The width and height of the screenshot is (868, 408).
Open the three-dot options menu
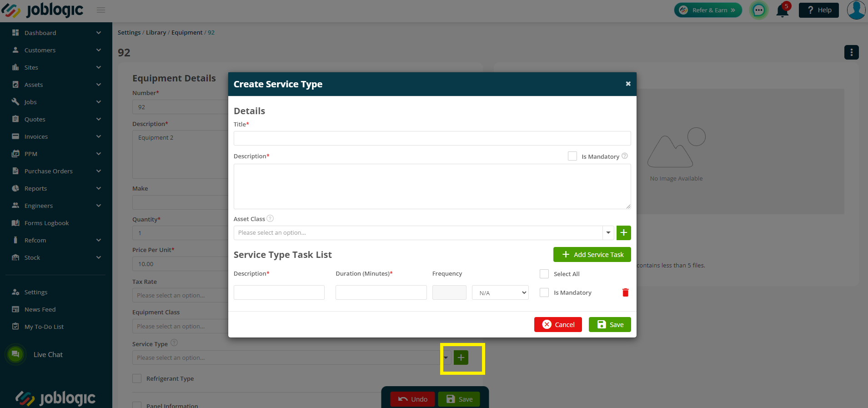tap(851, 52)
